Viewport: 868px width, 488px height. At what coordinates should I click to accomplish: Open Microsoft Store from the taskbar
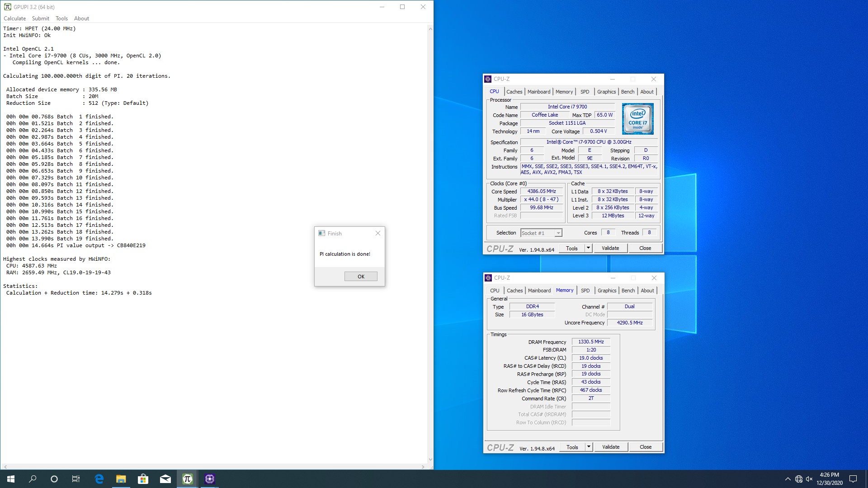(143, 479)
